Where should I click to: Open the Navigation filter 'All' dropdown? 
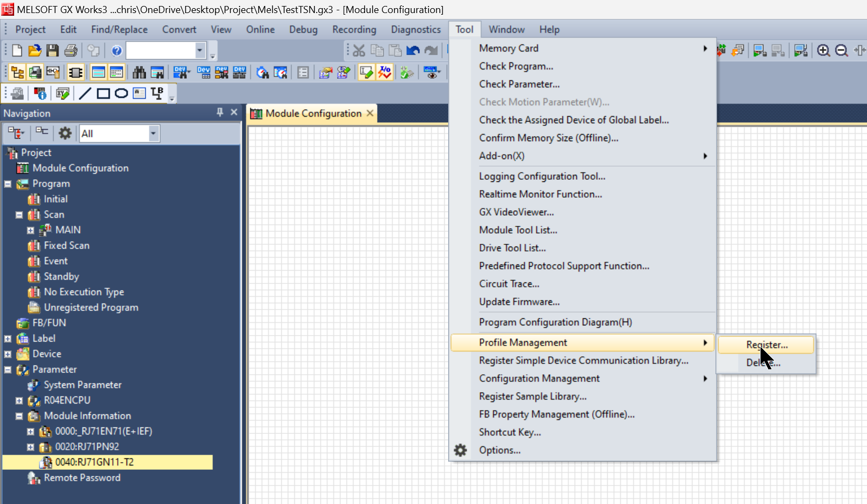pyautogui.click(x=153, y=134)
